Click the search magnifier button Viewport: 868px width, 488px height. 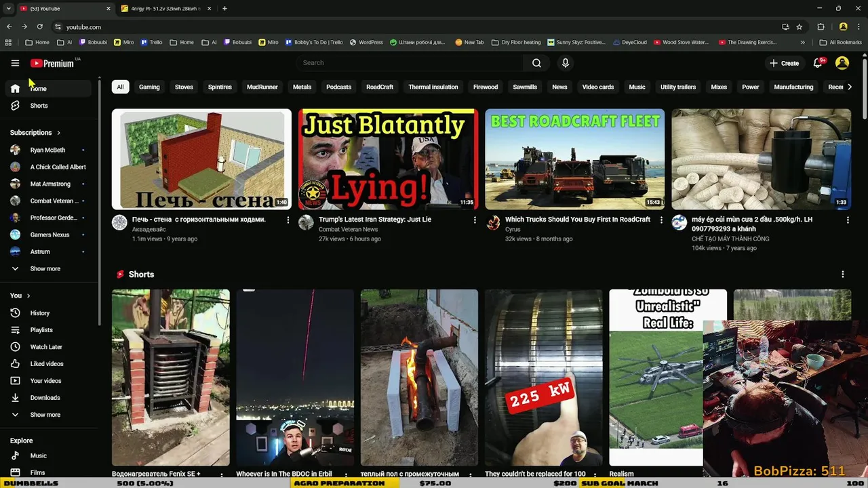(x=536, y=63)
